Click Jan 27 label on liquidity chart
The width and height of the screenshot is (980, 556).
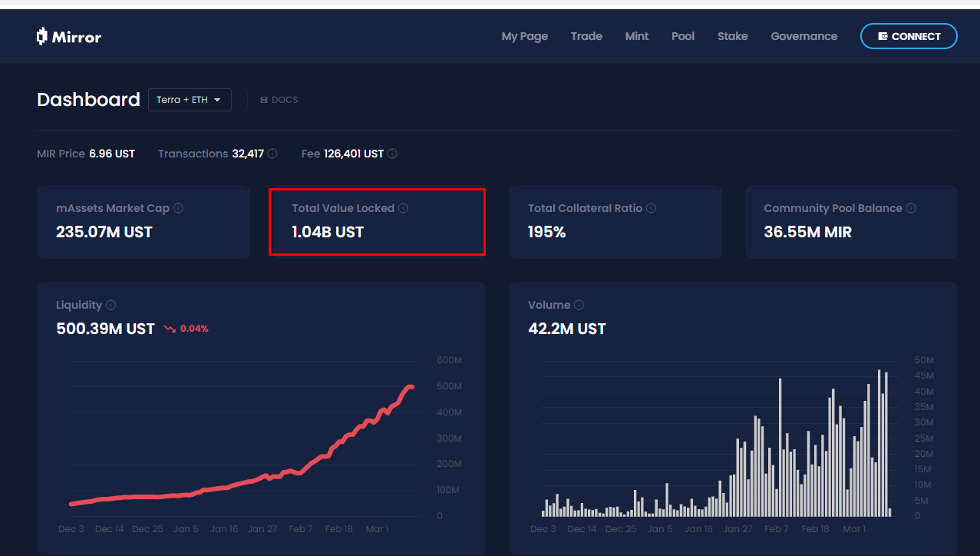point(262,529)
